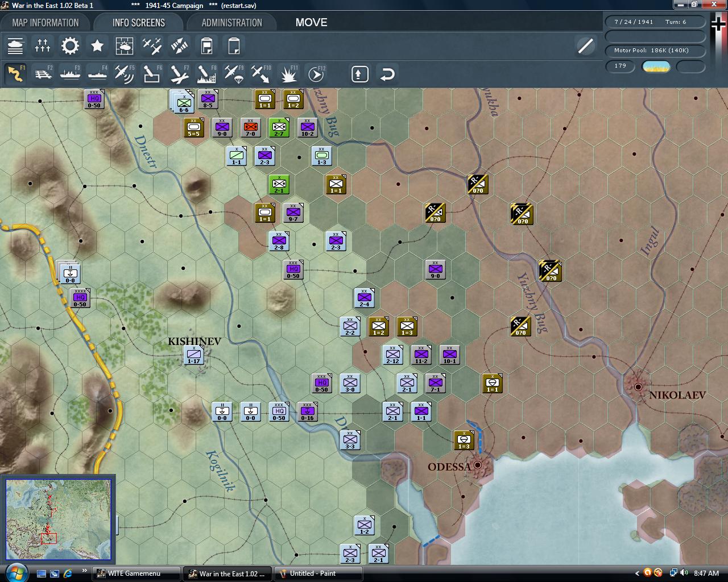Click the up-arrow box toolbar icon

[x=360, y=74]
